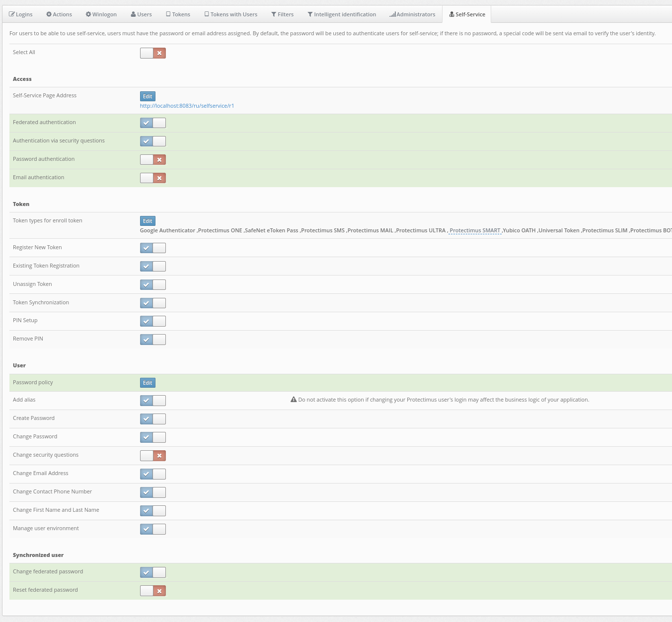Open the localhost selfservice link

tap(187, 106)
